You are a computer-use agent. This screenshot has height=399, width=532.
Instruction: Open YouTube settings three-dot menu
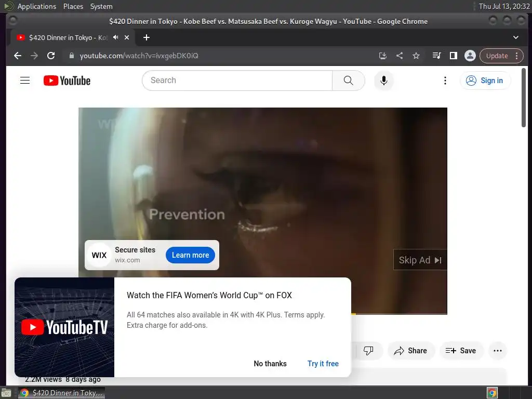445,81
